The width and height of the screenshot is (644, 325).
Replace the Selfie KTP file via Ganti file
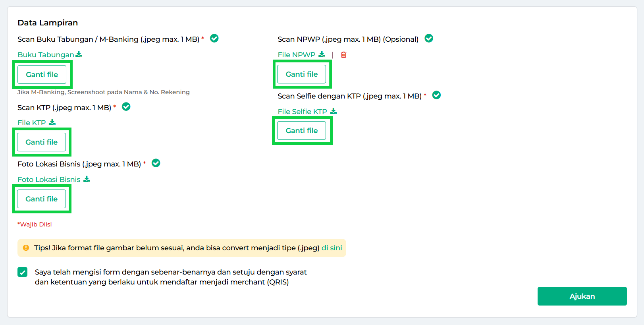[302, 131]
